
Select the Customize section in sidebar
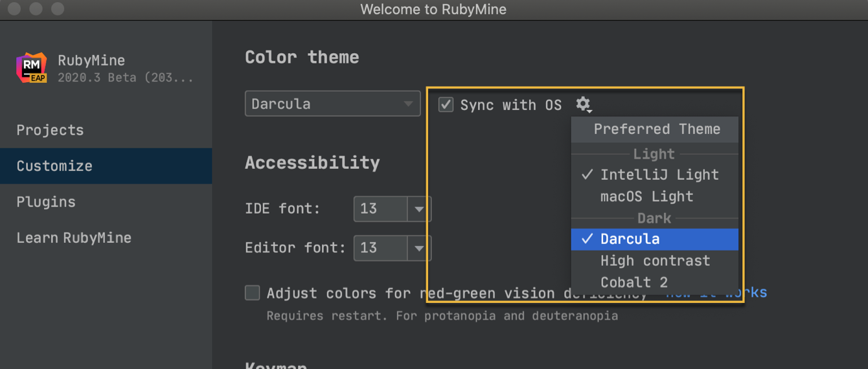[106, 166]
